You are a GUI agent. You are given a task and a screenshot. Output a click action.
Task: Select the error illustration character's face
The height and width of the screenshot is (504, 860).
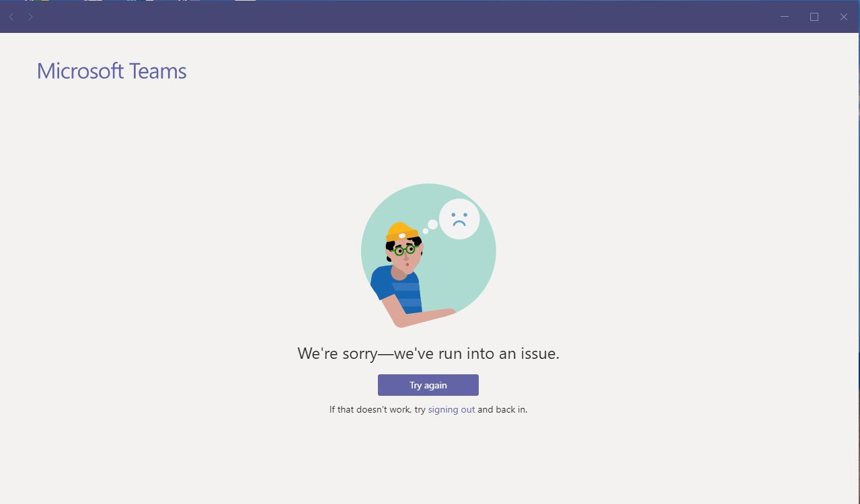coord(405,255)
